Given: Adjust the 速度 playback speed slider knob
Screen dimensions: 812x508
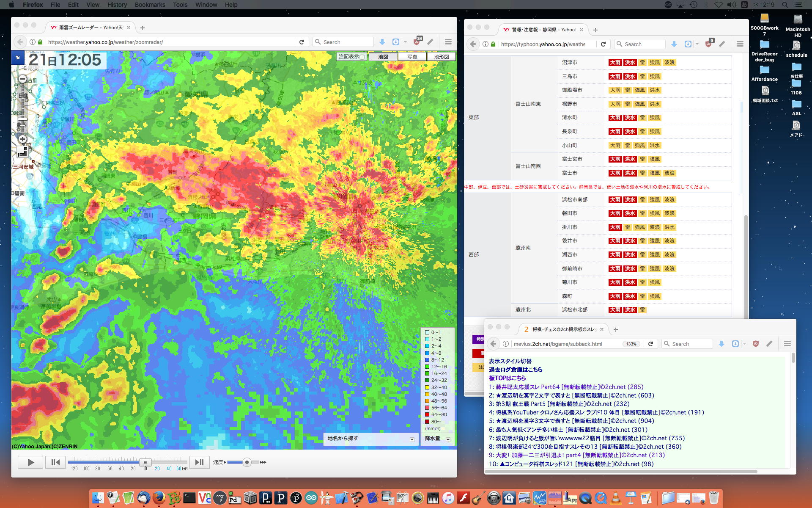Looking at the screenshot, I should [x=247, y=462].
